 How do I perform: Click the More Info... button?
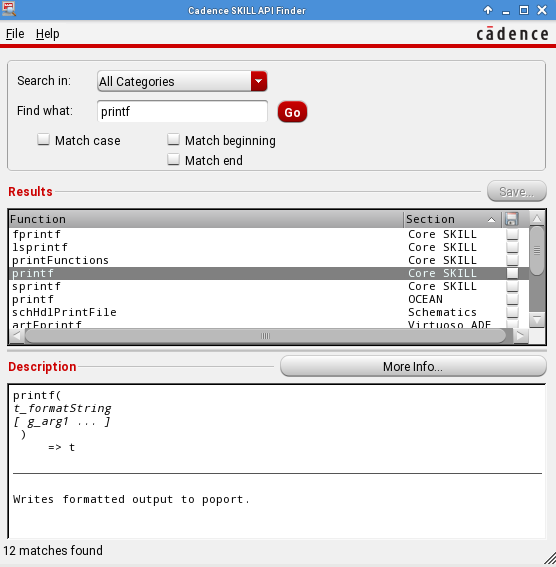point(413,366)
